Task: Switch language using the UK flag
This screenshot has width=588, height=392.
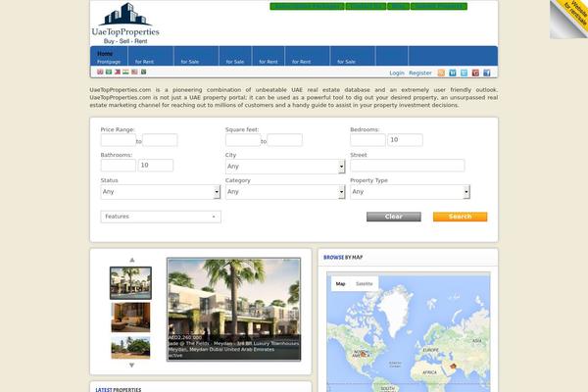Action: 100,72
